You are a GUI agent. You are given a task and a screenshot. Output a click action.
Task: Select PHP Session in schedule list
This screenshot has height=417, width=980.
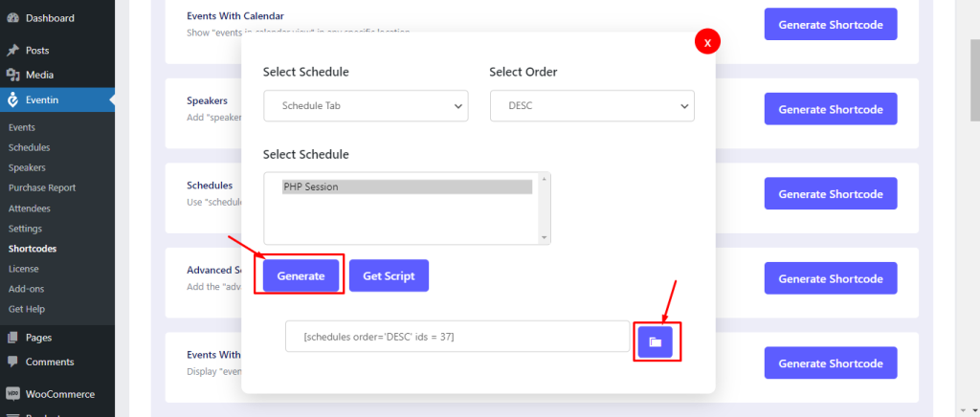[x=407, y=187]
